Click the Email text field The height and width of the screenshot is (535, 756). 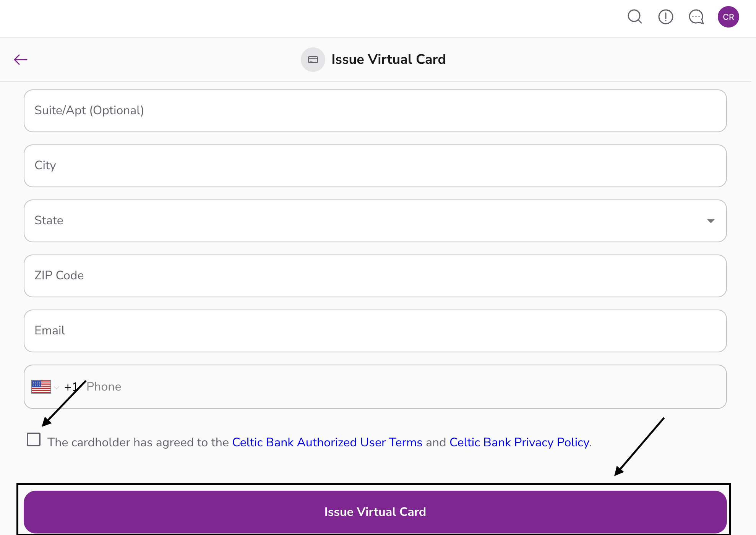(x=375, y=331)
